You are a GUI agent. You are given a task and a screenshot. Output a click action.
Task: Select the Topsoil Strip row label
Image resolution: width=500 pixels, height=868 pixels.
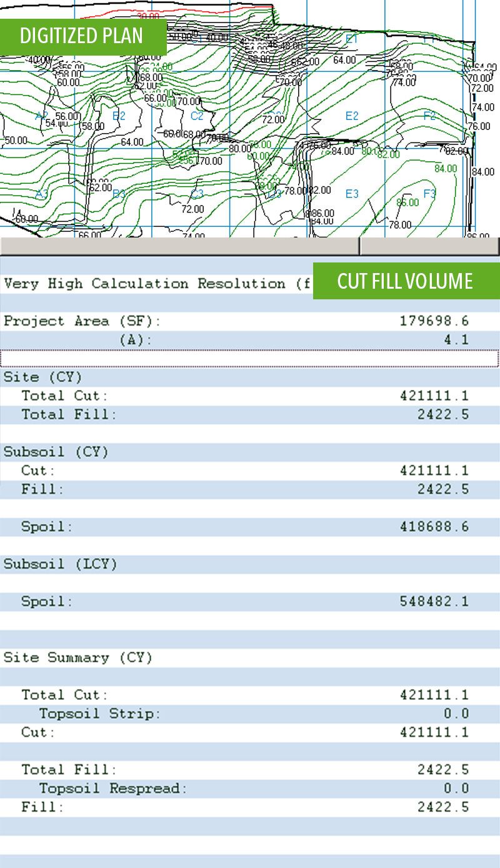[x=100, y=714]
